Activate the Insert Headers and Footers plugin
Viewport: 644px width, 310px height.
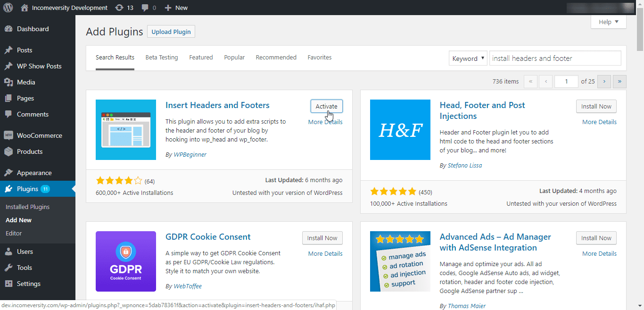(327, 106)
